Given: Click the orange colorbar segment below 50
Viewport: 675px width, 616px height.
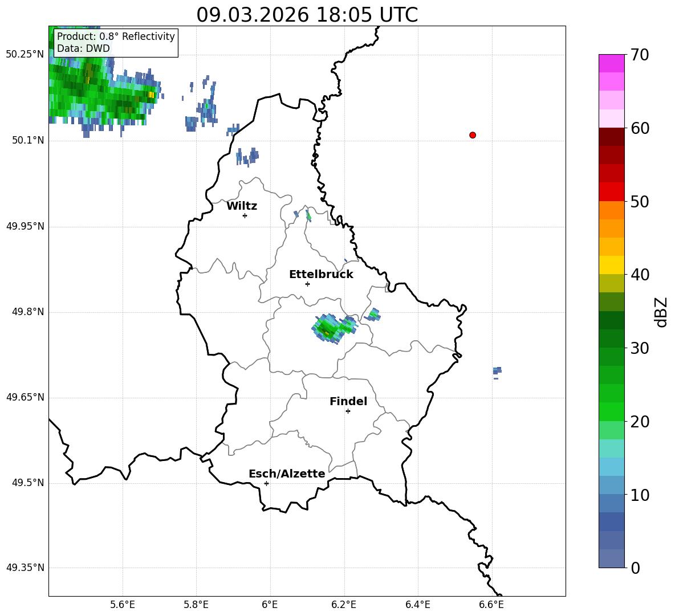Looking at the screenshot, I should point(611,210).
